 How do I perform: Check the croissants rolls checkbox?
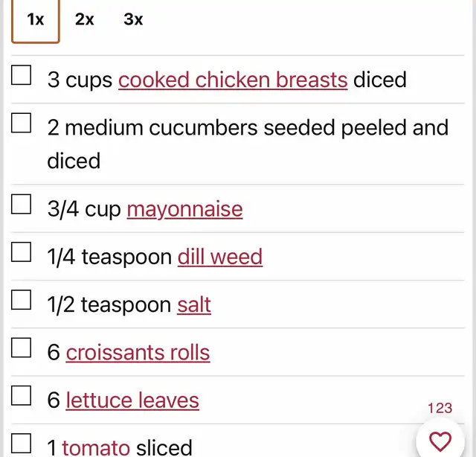tap(21, 348)
